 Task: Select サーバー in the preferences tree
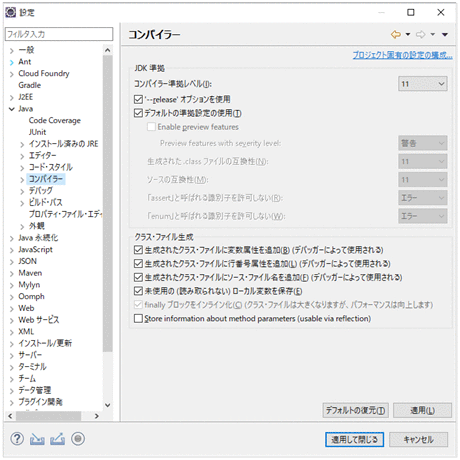[x=30, y=355]
